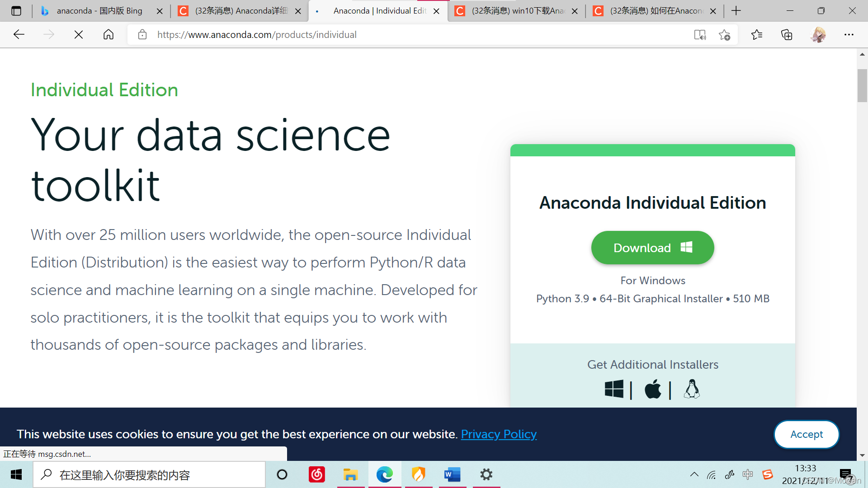Open the notification center icon
Screen dimensions: 868x488
846,474
